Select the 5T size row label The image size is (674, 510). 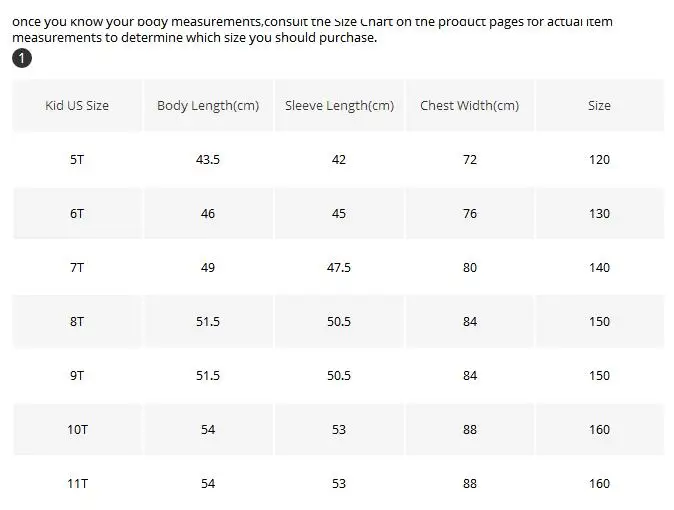tap(77, 160)
